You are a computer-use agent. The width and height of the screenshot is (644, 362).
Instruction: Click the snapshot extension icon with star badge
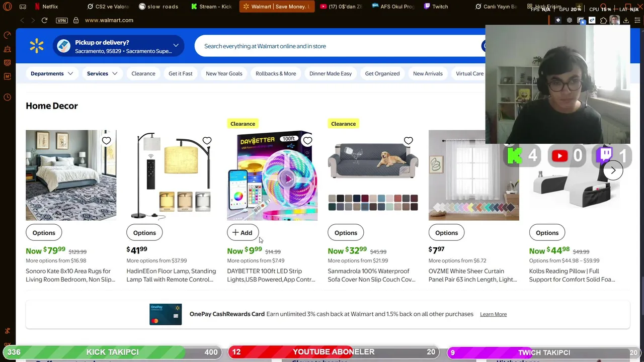click(x=581, y=21)
